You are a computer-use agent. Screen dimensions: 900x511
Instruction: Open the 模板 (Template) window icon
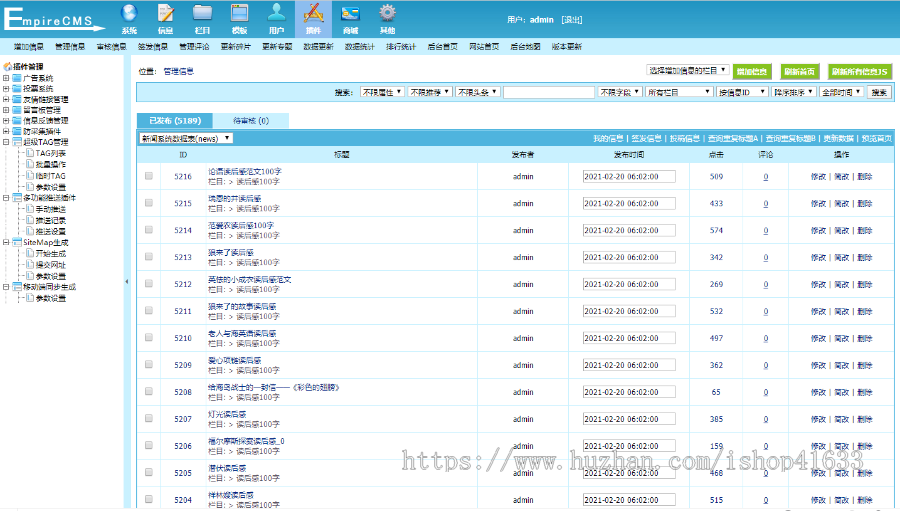239,13
